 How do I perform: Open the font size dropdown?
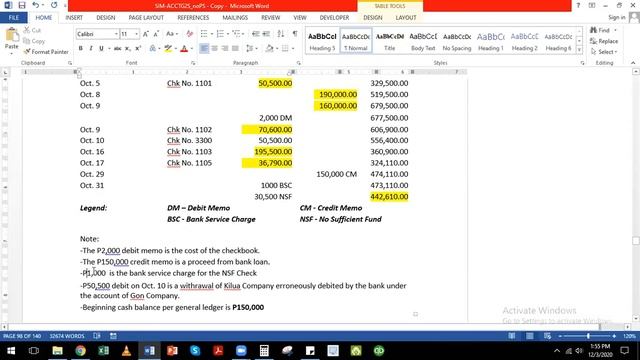136,34
